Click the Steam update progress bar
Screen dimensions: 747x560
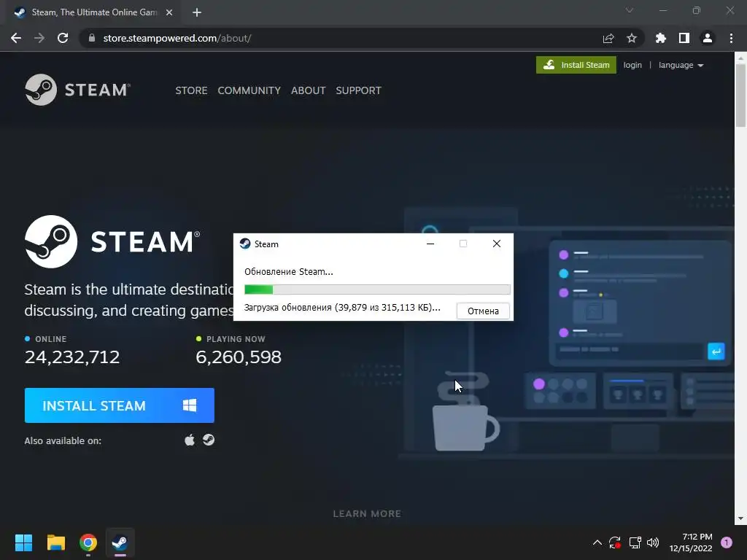tap(377, 289)
